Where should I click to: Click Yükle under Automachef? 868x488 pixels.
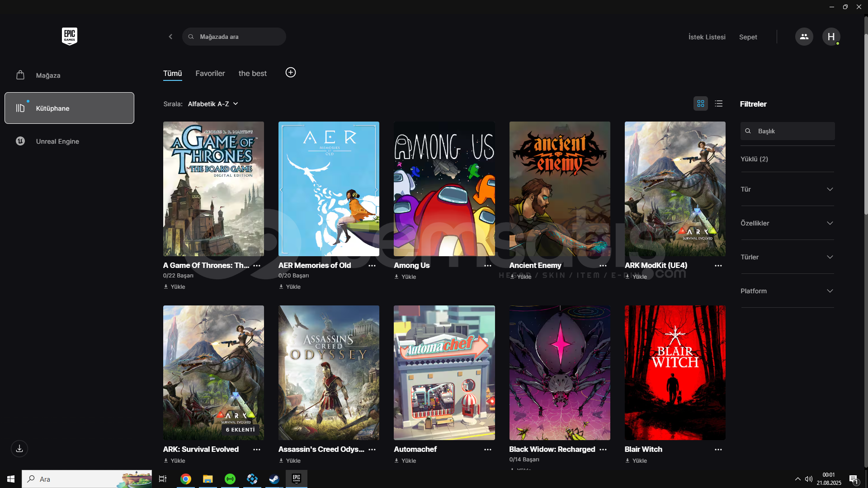pos(405,460)
